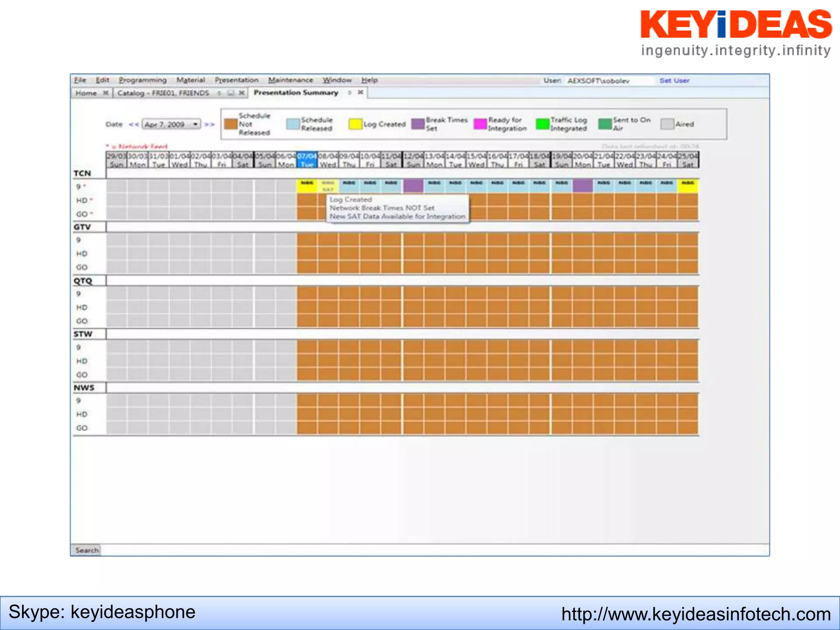Click pin icon on Presentation Summary tab
Screen dimensions: 840x630
(x=349, y=93)
